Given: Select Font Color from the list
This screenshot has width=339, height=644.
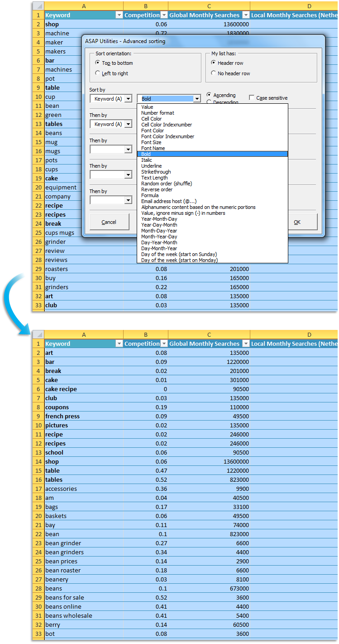Looking at the screenshot, I should tap(212, 131).
